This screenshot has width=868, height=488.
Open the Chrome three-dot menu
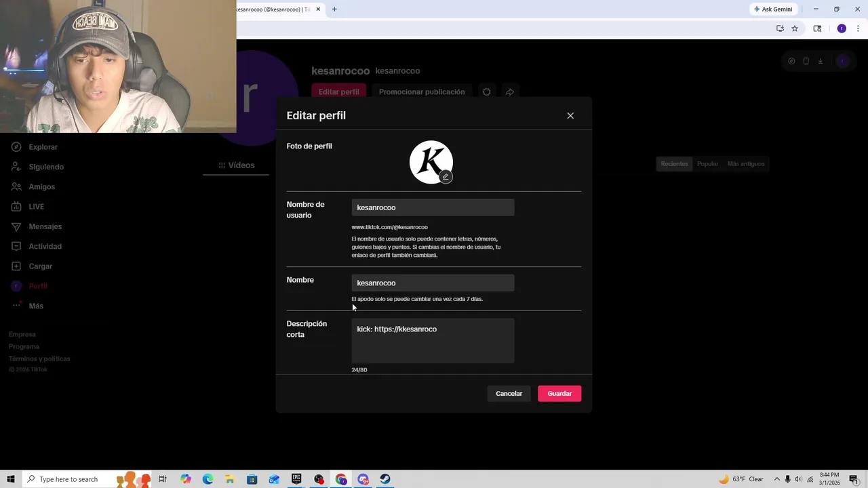pyautogui.click(x=858, y=28)
